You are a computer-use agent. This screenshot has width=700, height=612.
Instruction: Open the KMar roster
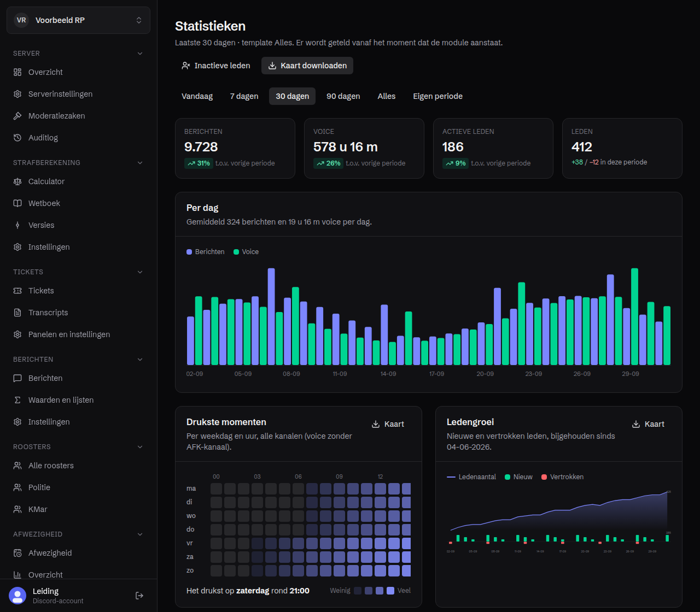coord(78,509)
